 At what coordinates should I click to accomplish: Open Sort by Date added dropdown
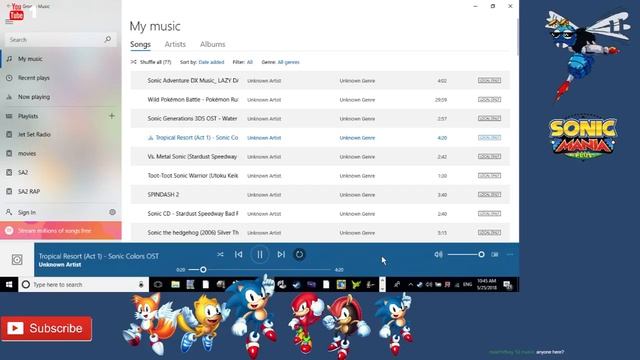pos(211,62)
